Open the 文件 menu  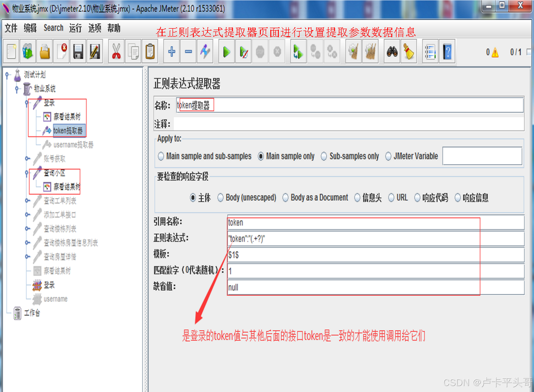tap(11, 28)
